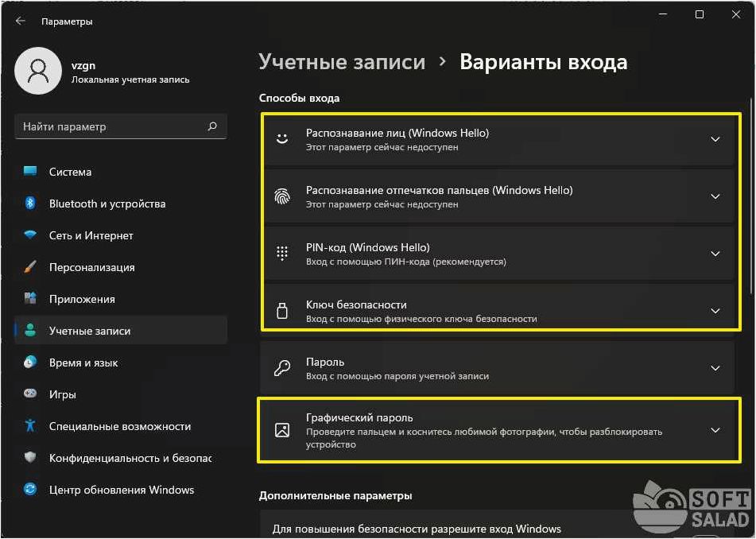Click Варианты входа page heading
756x539 pixels.
[544, 62]
